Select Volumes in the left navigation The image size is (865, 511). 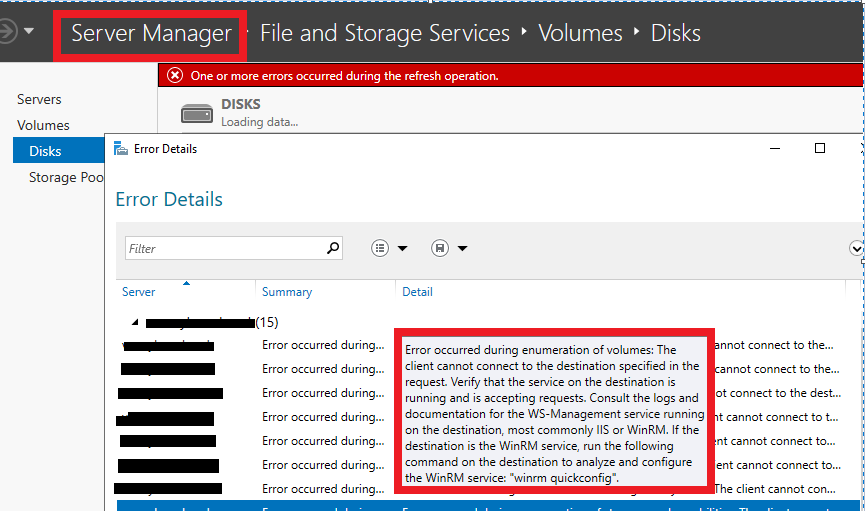pos(43,125)
